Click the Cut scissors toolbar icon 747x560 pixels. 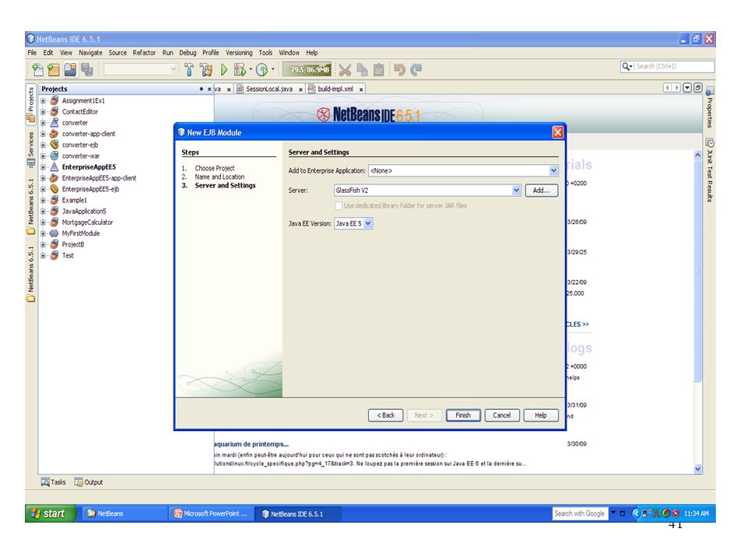345,70
